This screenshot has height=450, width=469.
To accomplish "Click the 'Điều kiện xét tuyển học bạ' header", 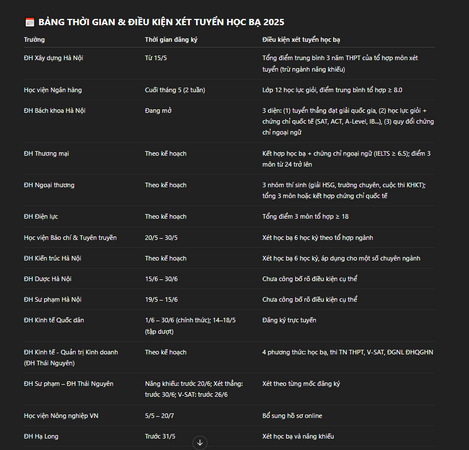I will 301,40.
